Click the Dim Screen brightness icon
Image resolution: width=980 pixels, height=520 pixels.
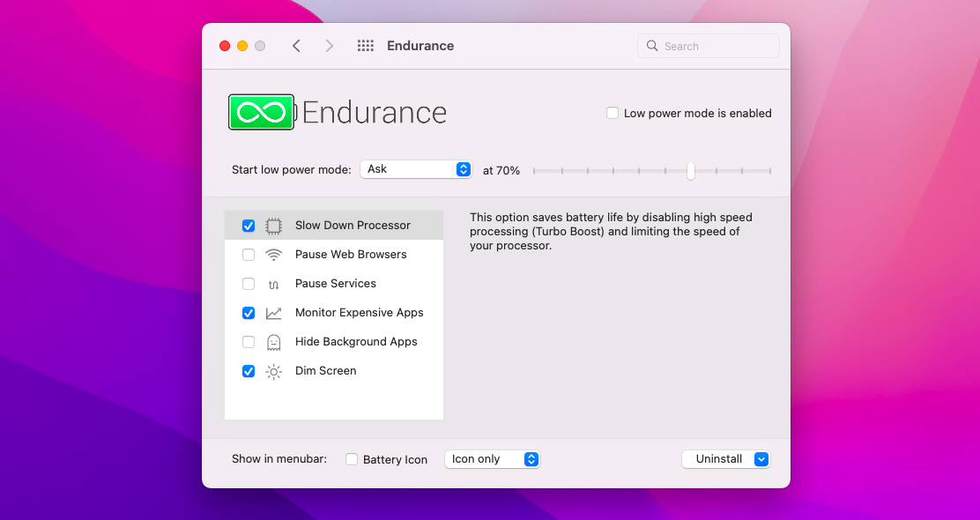click(x=273, y=370)
